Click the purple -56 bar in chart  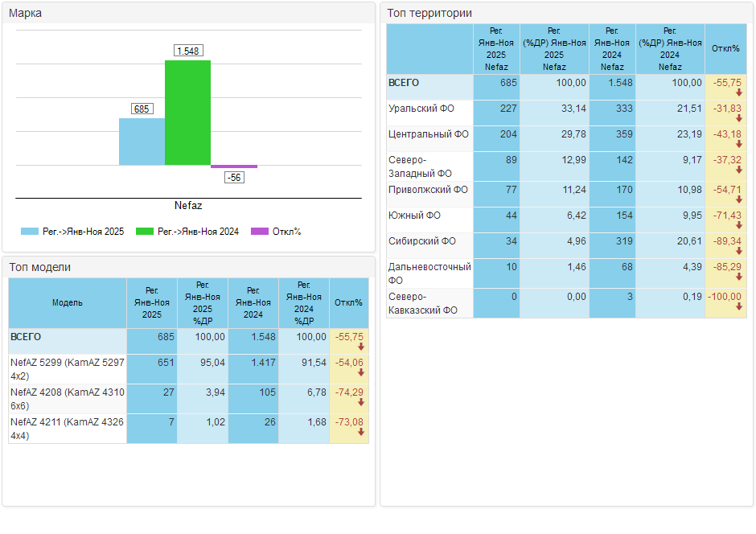pos(234,166)
